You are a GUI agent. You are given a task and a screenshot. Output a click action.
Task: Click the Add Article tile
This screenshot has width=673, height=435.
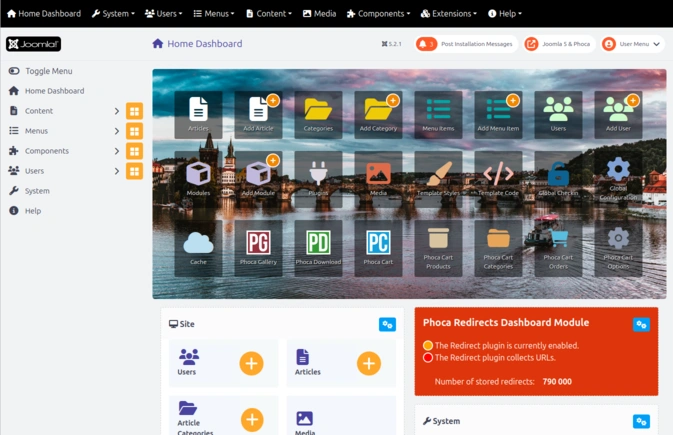(258, 115)
